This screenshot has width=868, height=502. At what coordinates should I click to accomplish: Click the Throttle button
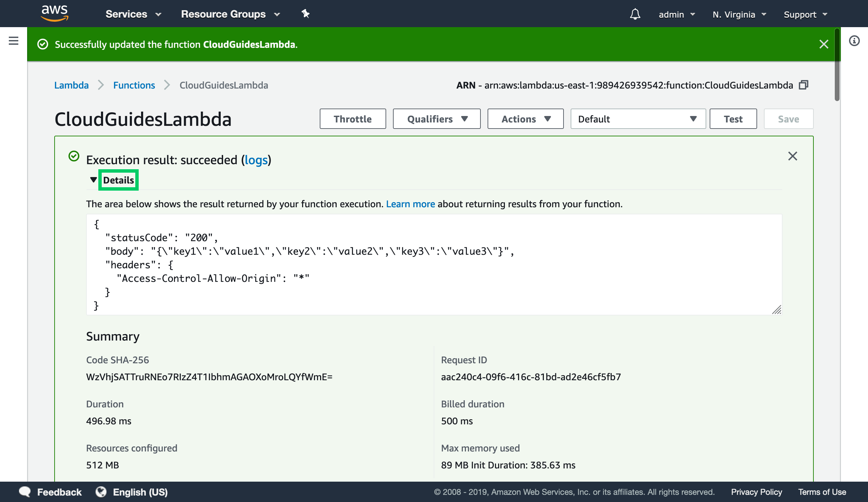(352, 119)
